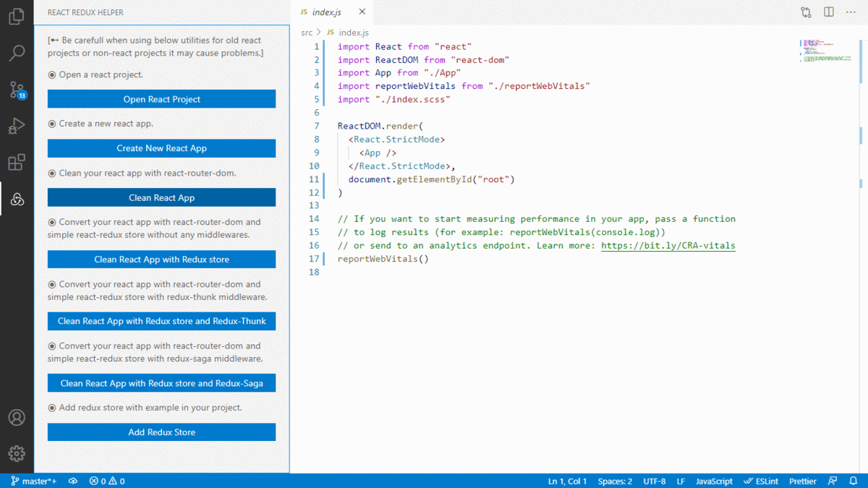The width and height of the screenshot is (868, 488).
Task: Select the UTF-8 encoding status item
Action: (x=654, y=481)
